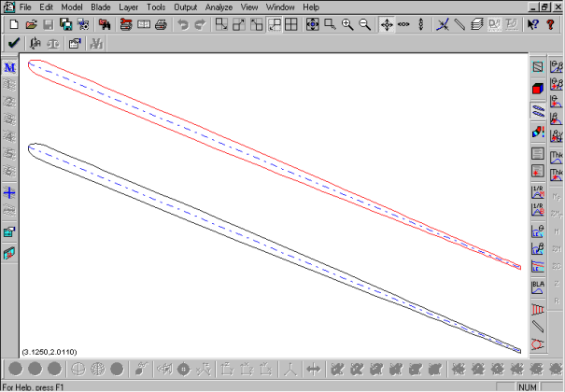This screenshot has width=565, height=392.
Task: Click the Zoom Out magnifier icon
Action: (365, 24)
